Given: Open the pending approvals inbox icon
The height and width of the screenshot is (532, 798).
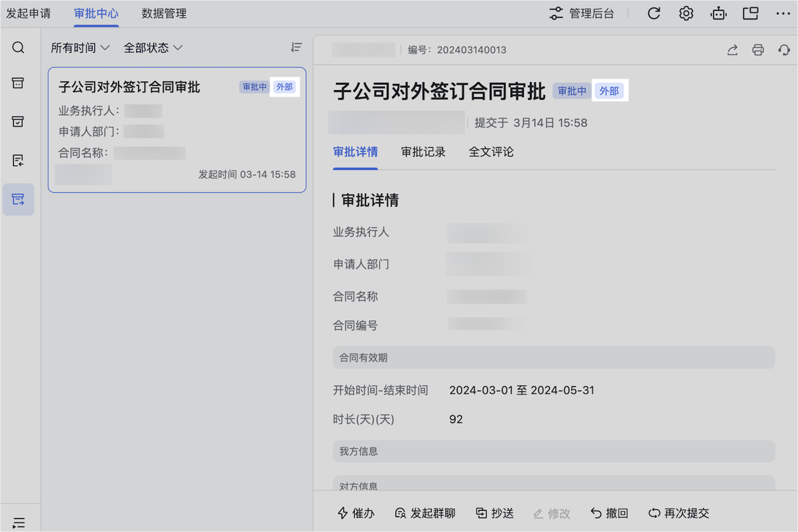Looking at the screenshot, I should [x=18, y=83].
